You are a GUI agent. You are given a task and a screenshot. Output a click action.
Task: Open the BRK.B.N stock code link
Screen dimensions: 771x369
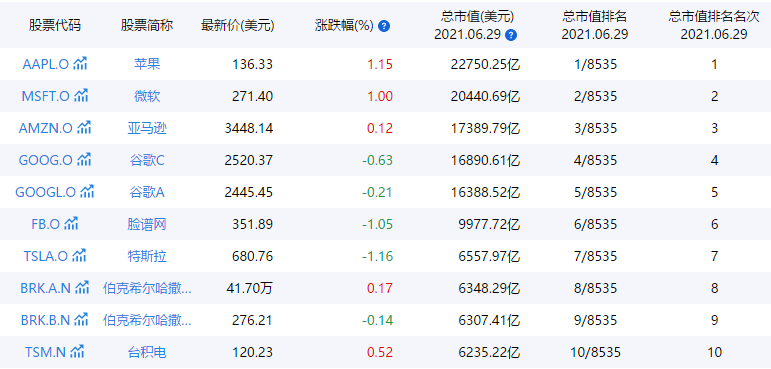[x=46, y=320]
